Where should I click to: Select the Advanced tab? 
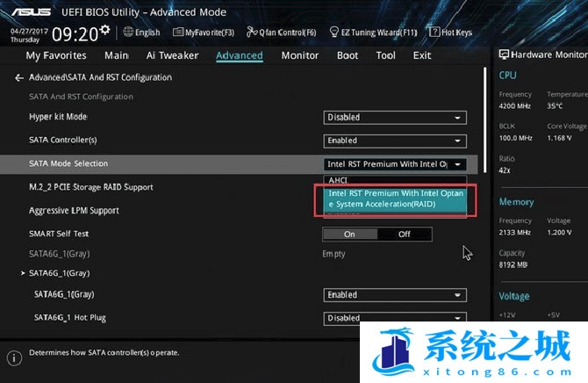click(240, 55)
